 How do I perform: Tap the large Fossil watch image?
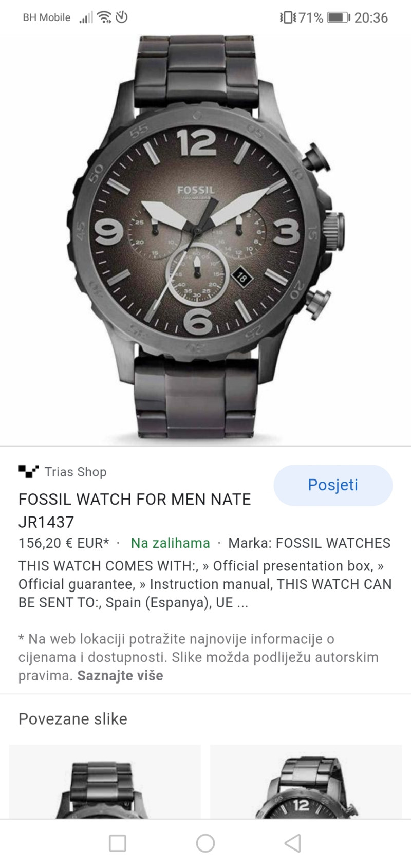206,237
